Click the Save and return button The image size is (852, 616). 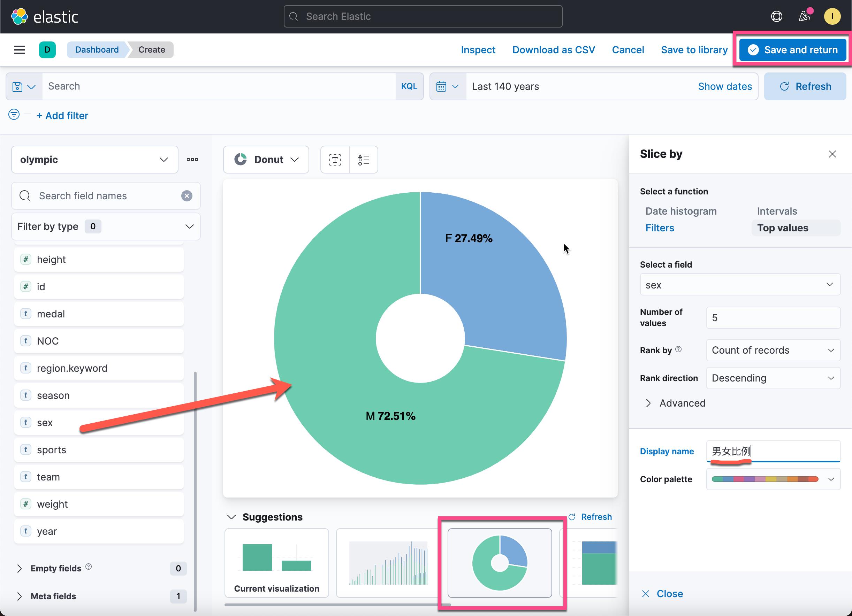coord(792,50)
